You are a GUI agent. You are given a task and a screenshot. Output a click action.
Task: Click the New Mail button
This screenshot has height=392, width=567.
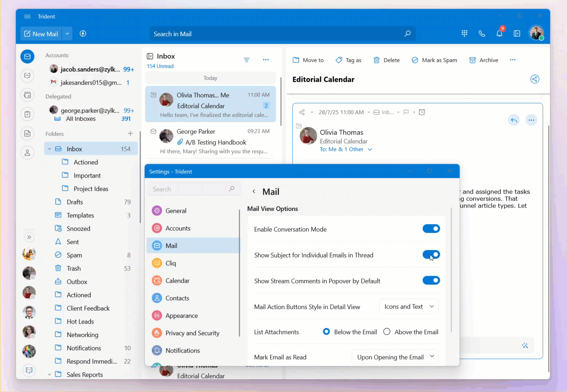pyautogui.click(x=41, y=34)
